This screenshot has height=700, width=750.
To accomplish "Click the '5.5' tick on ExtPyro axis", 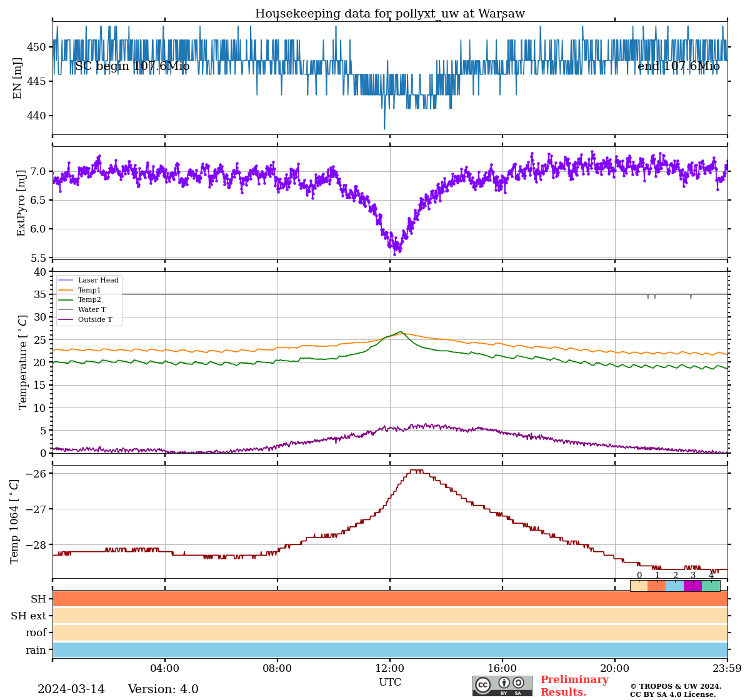I will pyautogui.click(x=39, y=257).
